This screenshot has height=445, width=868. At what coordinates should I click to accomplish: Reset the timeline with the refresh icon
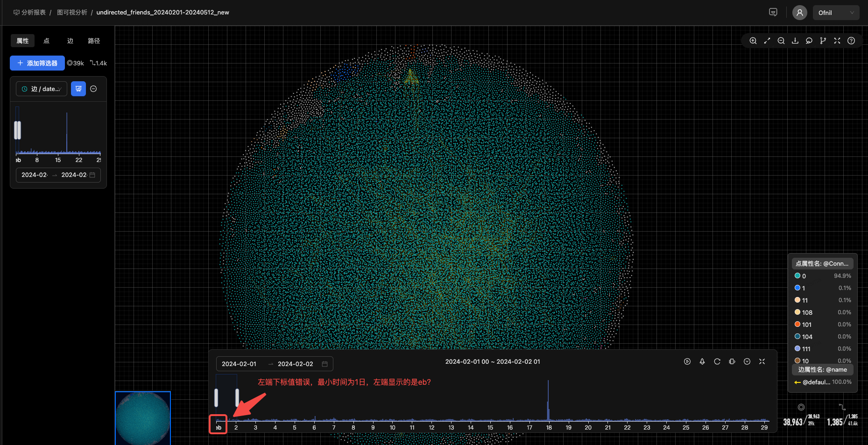[717, 361]
